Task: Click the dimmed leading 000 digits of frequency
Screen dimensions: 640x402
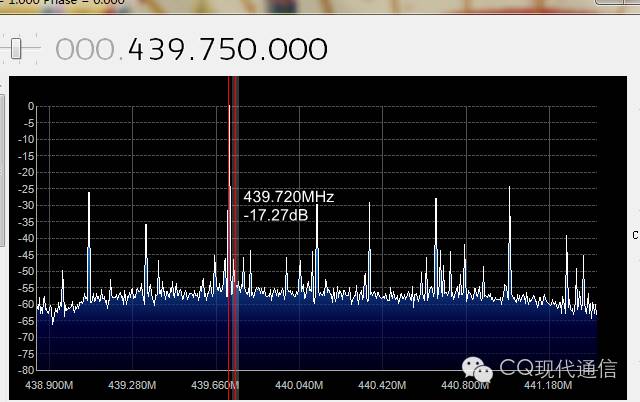Action: tap(85, 49)
